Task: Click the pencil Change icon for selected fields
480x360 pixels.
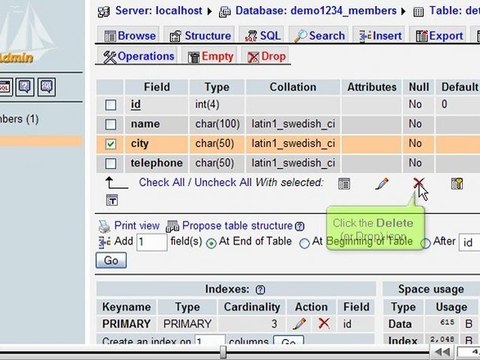Action: (x=382, y=184)
